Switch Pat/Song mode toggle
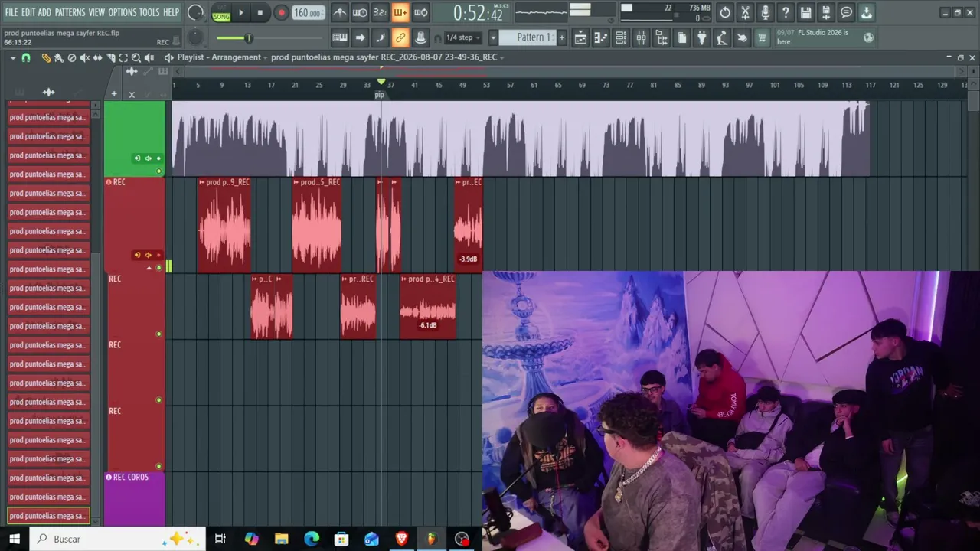The width and height of the screenshot is (980, 551). (221, 13)
